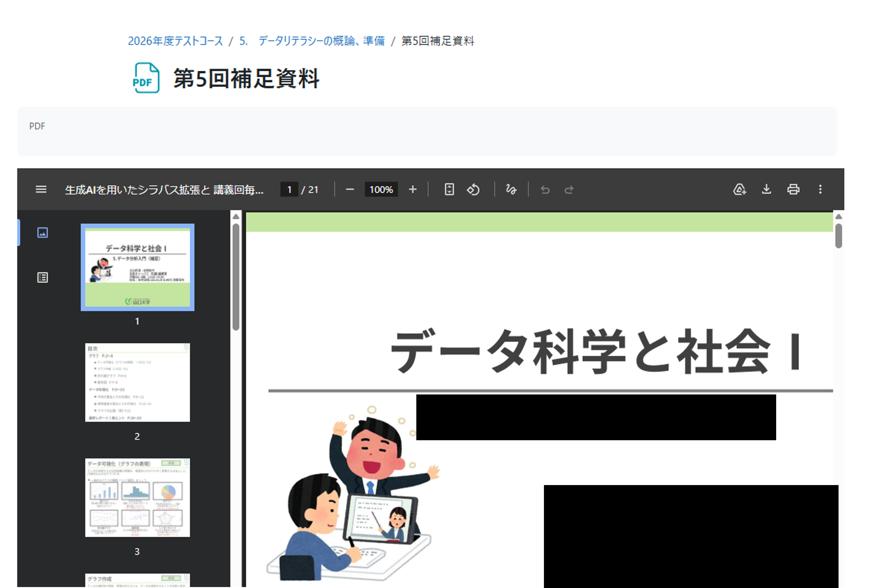
Task: Click the undo arrow in PDF toolbar
Action: point(545,190)
